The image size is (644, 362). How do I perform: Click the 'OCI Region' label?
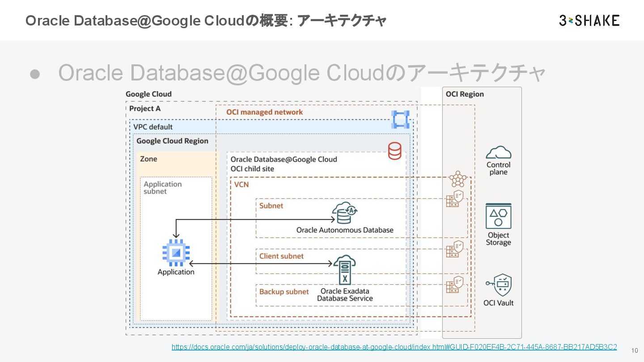pyautogui.click(x=465, y=94)
